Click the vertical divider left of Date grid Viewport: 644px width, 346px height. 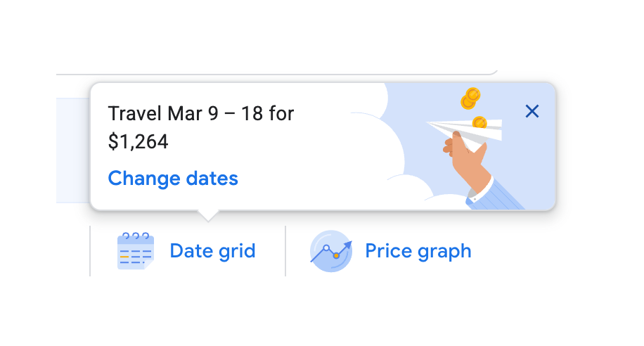pyautogui.click(x=91, y=251)
